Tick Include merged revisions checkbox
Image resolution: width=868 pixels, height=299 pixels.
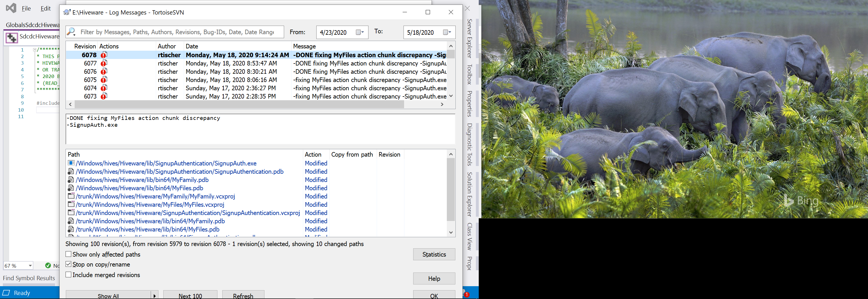tap(68, 275)
